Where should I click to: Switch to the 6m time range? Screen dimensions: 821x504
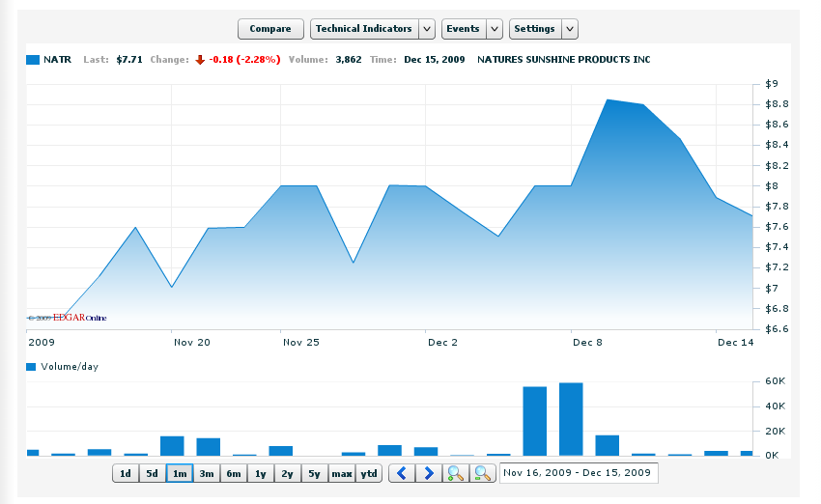tap(234, 474)
